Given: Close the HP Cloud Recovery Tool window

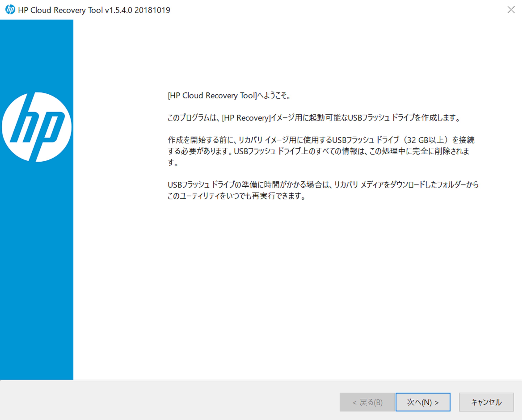Looking at the screenshot, I should click(511, 10).
